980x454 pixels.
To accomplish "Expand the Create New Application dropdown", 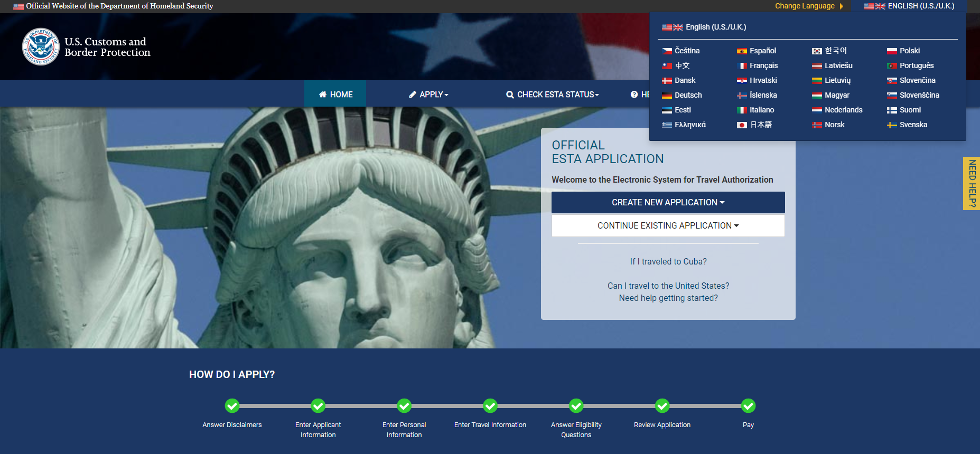I will [668, 202].
